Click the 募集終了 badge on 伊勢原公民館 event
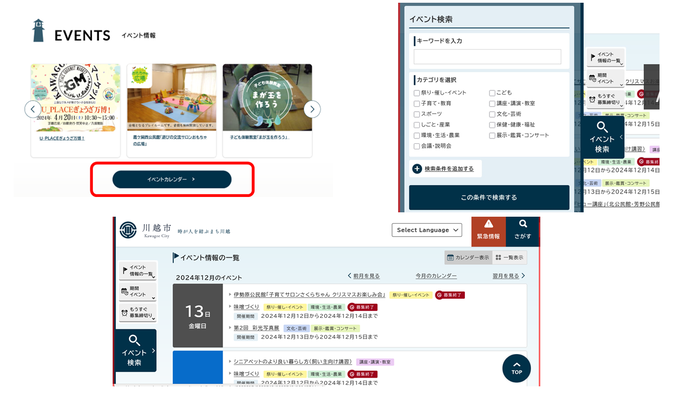Viewport: 700px width, 394px height. (x=450, y=295)
